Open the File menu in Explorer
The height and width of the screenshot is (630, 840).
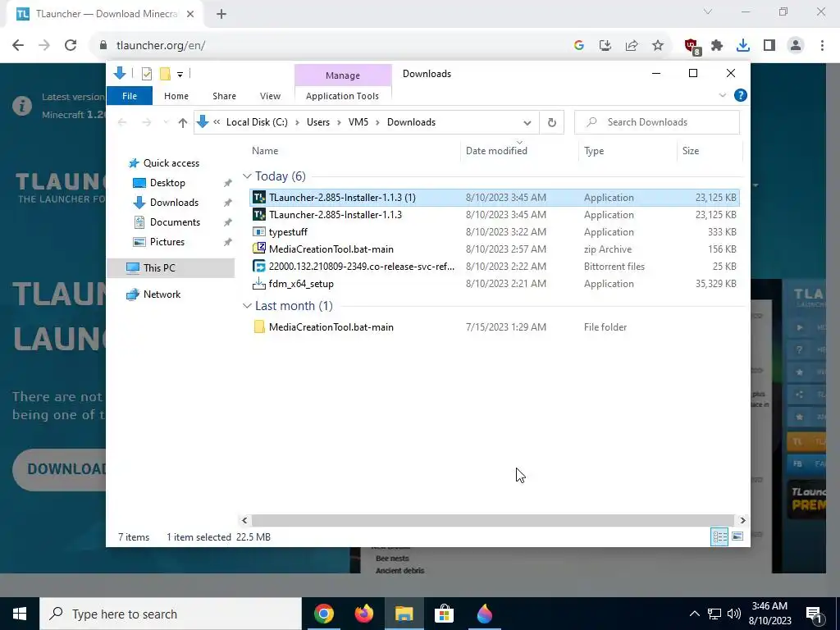pyautogui.click(x=130, y=96)
